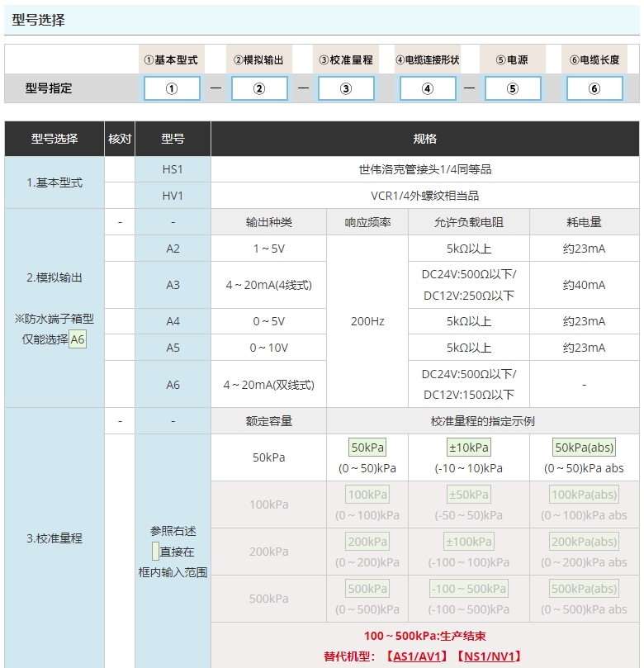This screenshot has height=668, width=644.
Task: Click the 1.基本型式 category cell
Action: (54, 182)
